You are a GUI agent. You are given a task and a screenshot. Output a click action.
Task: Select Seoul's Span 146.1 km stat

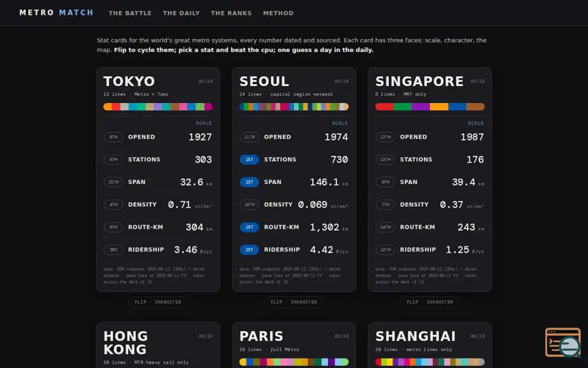[293, 182]
